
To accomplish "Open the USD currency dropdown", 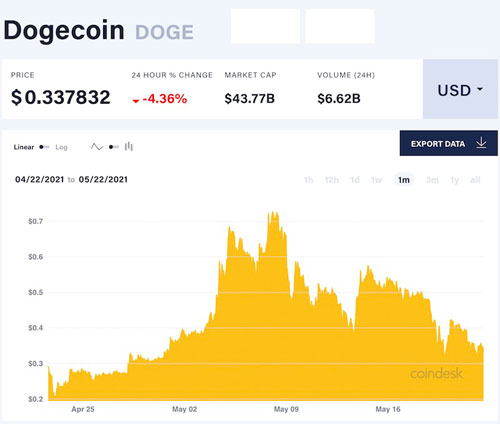I will click(x=460, y=89).
